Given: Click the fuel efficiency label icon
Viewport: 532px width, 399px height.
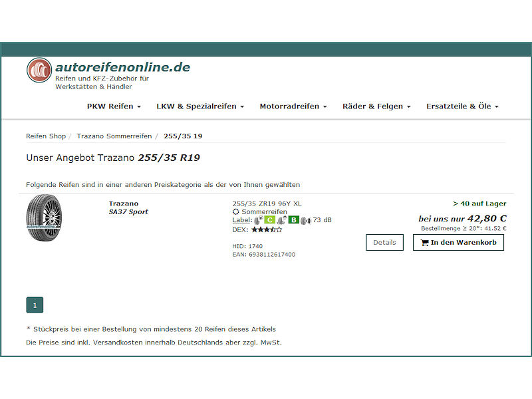Looking at the screenshot, I should (x=259, y=220).
